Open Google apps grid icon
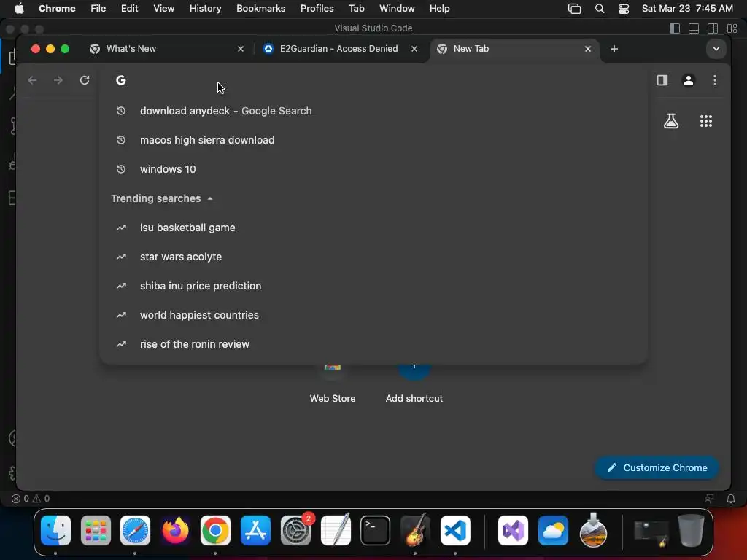747x560 pixels. click(x=706, y=121)
